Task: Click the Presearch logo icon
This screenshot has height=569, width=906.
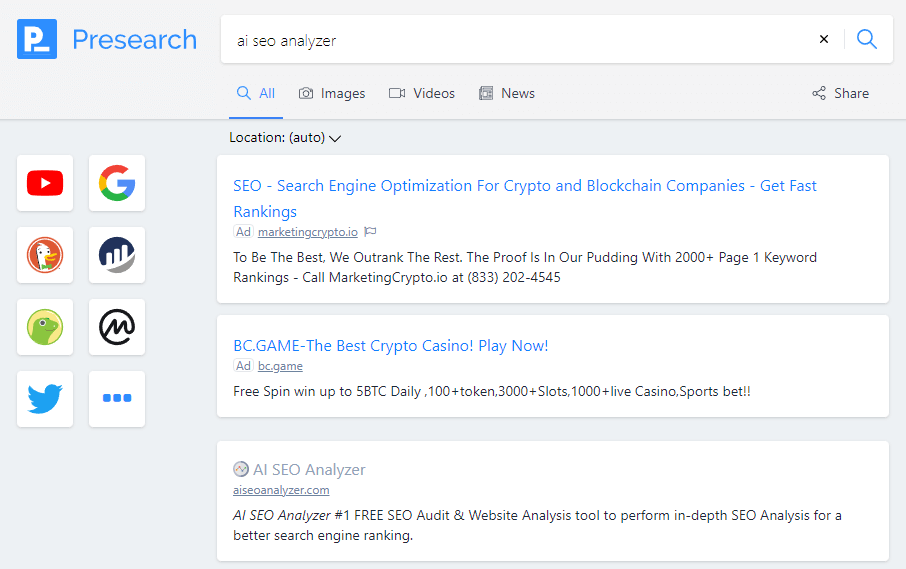Action: [x=37, y=40]
